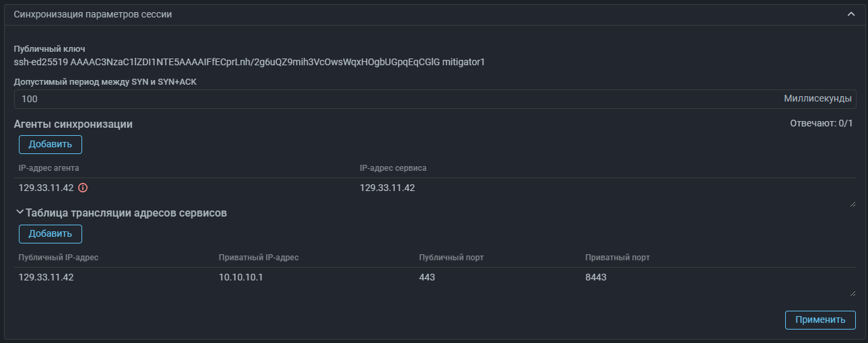
Task: Click the private port 8443 cell
Action: tap(596, 277)
